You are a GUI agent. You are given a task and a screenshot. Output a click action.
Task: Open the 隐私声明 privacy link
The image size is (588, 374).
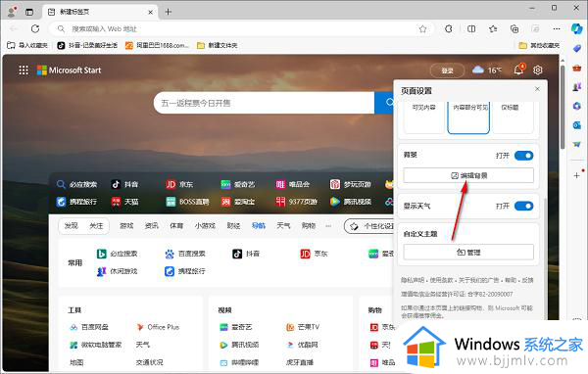tap(413, 280)
